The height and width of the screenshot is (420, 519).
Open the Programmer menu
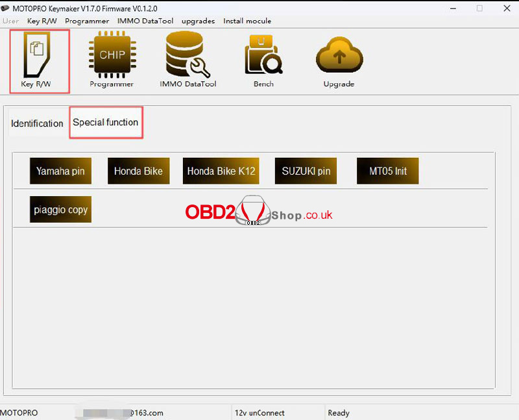pyautogui.click(x=87, y=21)
